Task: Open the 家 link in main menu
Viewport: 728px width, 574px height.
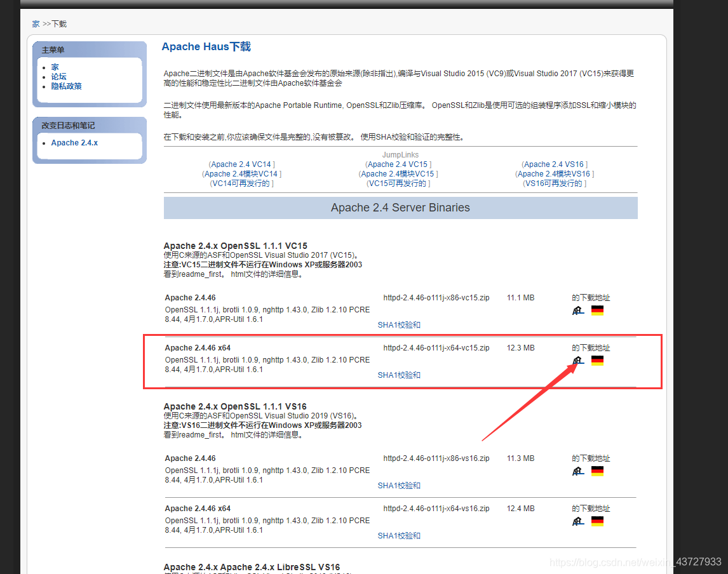Action: [55, 67]
